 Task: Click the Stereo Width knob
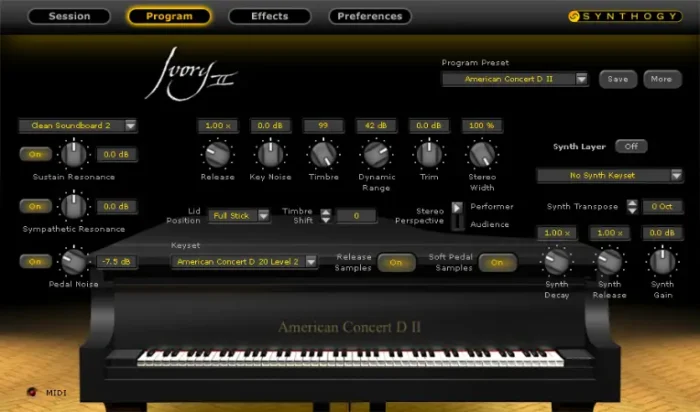coord(482,154)
